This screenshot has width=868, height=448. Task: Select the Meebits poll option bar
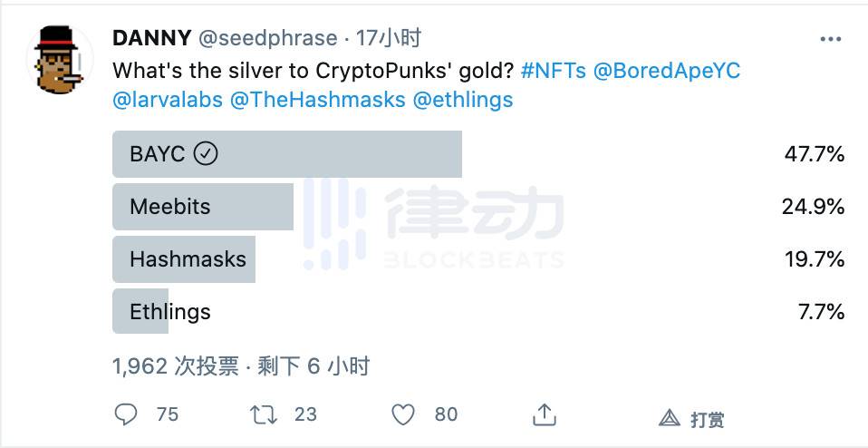(203, 207)
